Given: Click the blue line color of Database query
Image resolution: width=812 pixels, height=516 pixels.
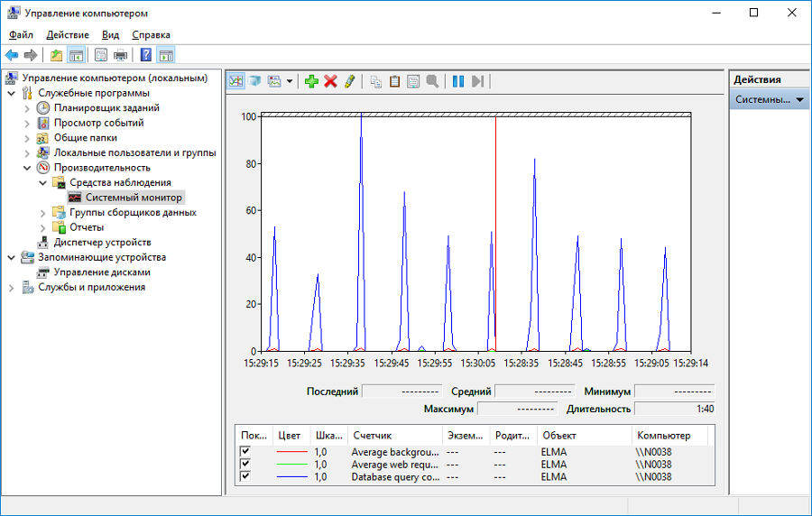Looking at the screenshot, I should 291,476.
